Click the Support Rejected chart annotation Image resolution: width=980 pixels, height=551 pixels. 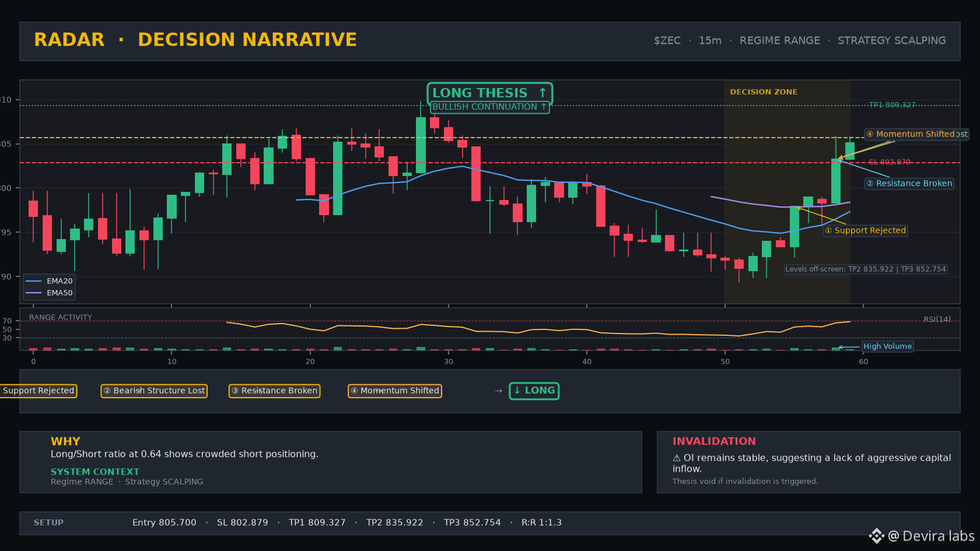coord(865,231)
